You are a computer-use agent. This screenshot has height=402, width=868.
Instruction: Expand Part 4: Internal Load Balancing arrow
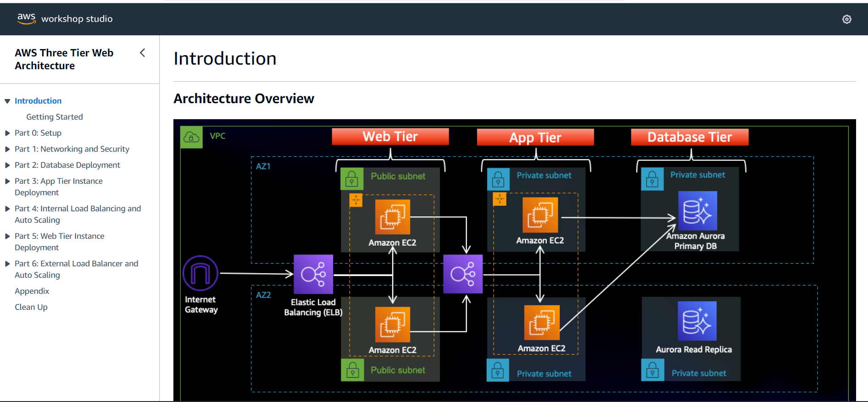click(x=7, y=209)
